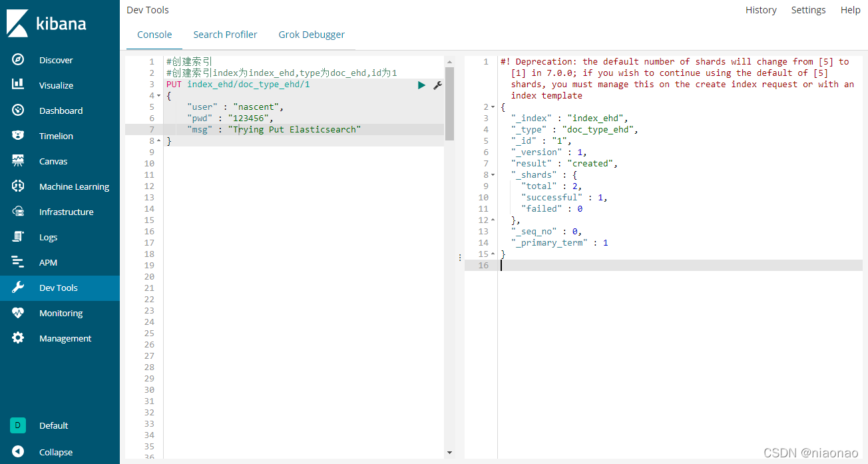Collapse response object at line 2

(493, 107)
